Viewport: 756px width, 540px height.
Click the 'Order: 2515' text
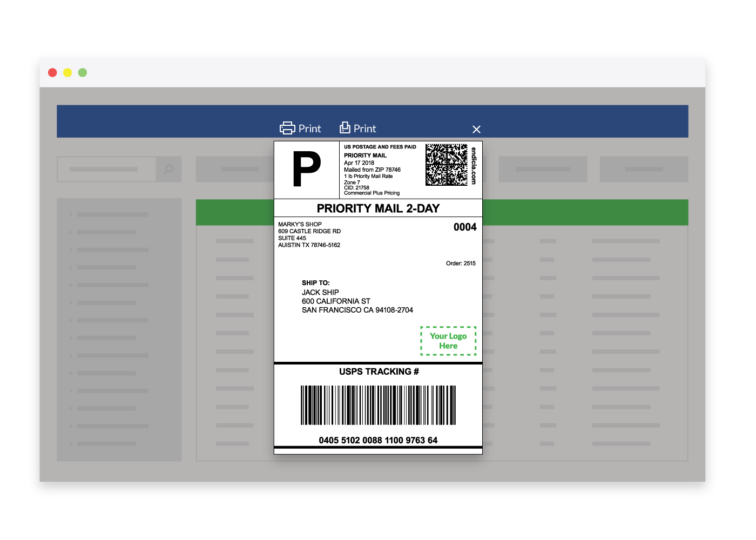pyautogui.click(x=461, y=264)
